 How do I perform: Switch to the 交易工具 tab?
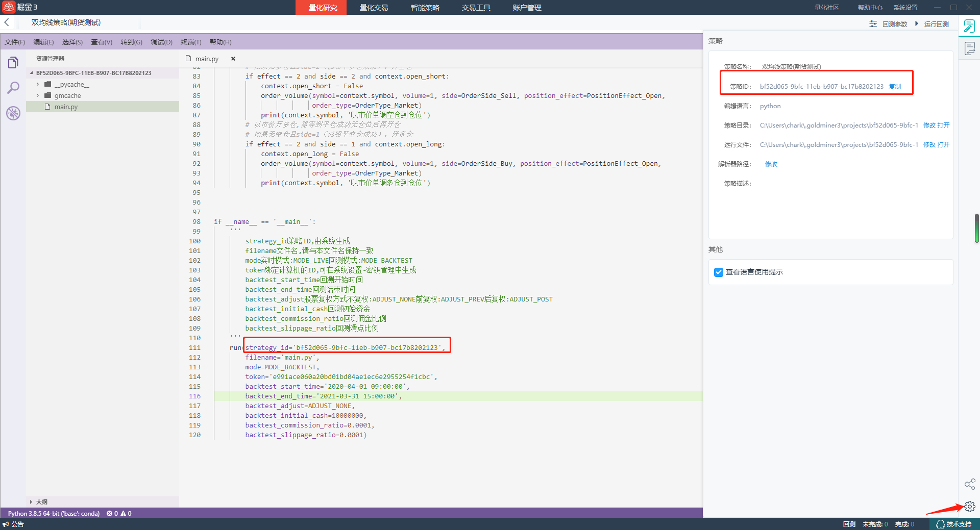(476, 7)
